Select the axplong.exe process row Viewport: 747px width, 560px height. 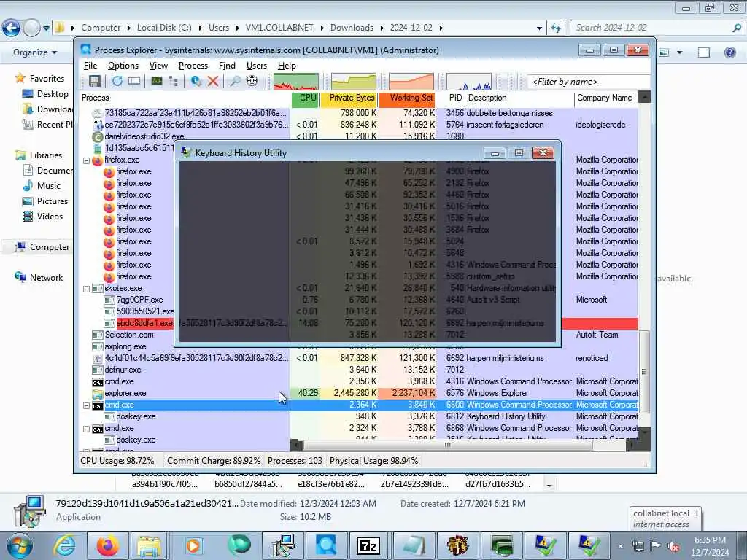click(x=359, y=346)
